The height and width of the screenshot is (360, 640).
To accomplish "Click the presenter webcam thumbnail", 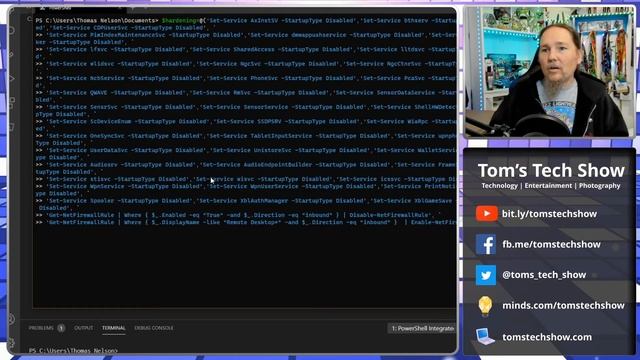I will (549, 71).
